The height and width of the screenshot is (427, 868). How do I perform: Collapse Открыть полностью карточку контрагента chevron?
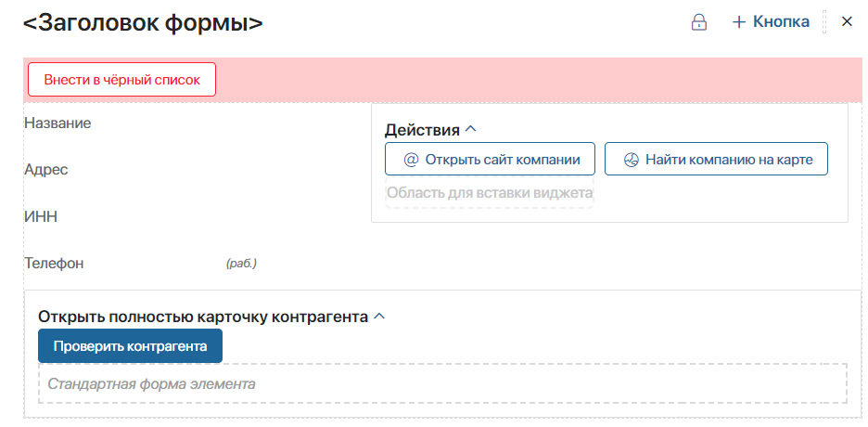click(x=379, y=317)
